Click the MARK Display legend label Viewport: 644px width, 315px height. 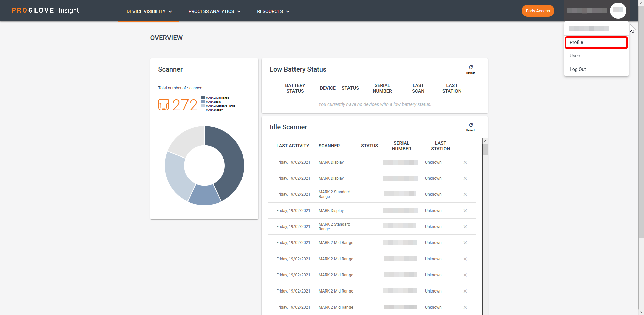pos(214,110)
